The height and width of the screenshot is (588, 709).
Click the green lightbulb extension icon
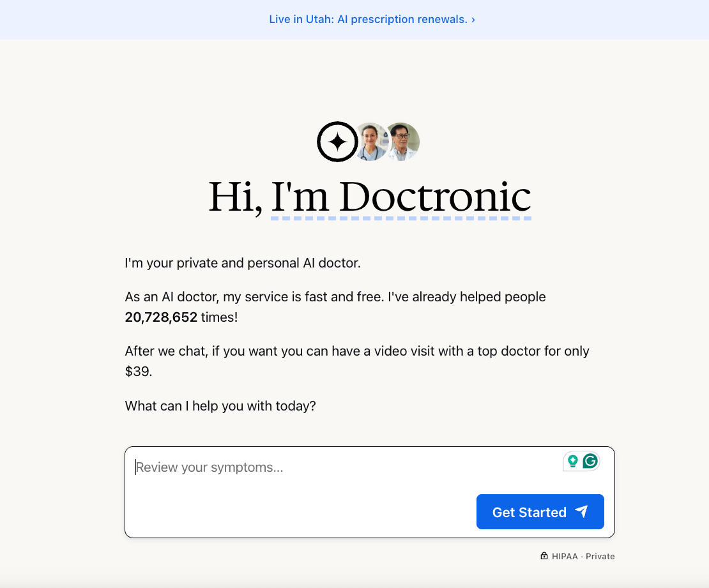pyautogui.click(x=573, y=461)
